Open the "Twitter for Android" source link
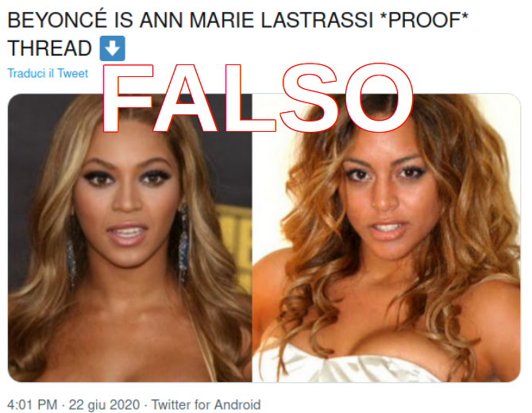 [x=206, y=405]
